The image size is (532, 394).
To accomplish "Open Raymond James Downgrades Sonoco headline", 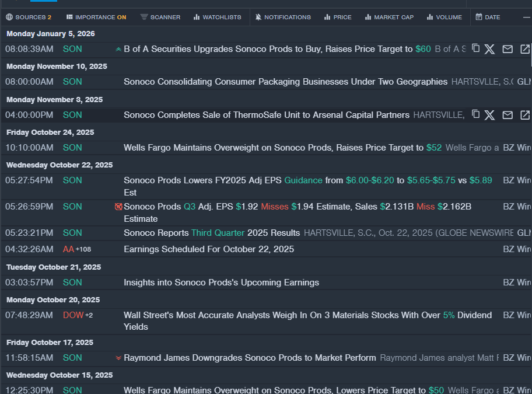I will click(250, 358).
